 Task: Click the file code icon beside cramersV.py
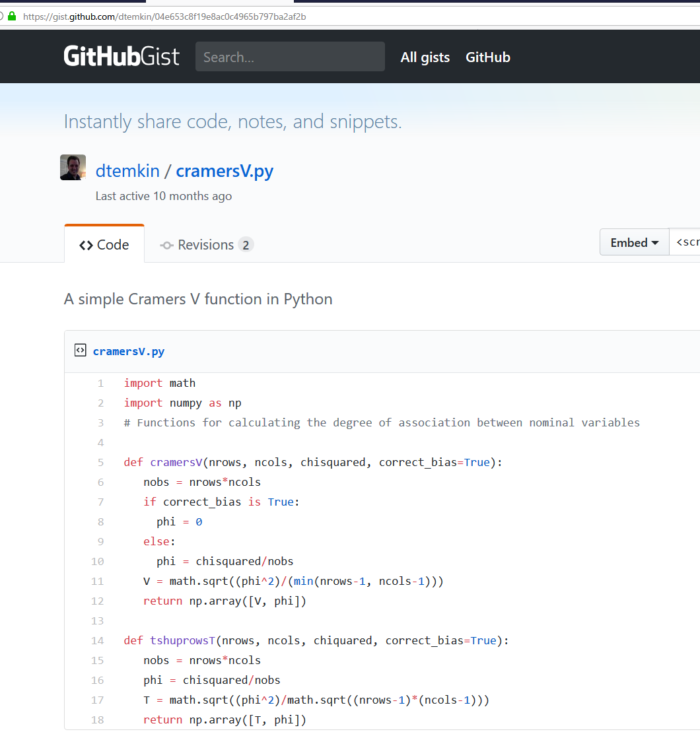tap(80, 351)
